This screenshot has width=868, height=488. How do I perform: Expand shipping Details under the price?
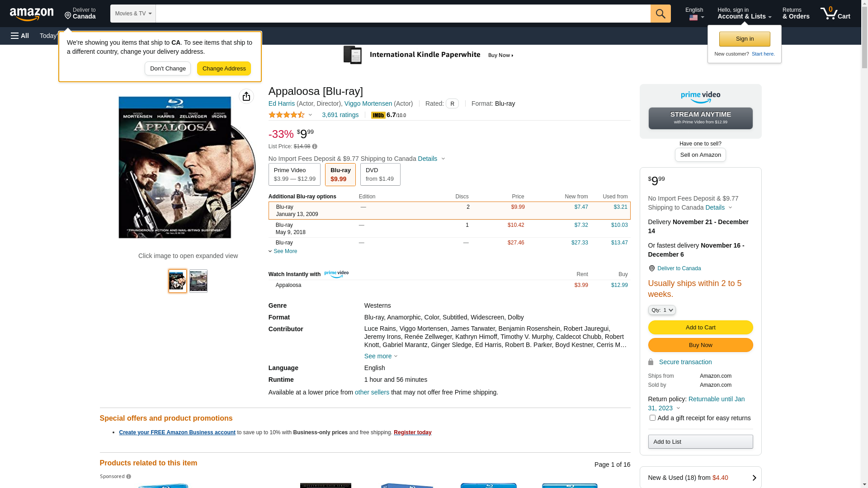coord(432,159)
